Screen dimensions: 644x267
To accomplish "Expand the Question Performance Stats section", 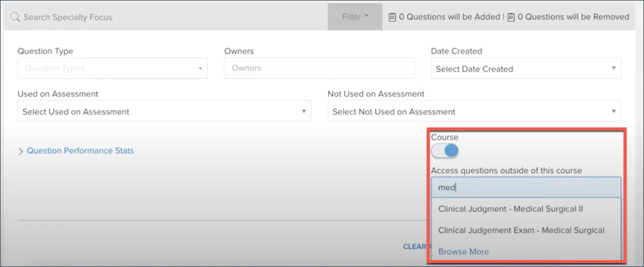I will (x=80, y=151).
